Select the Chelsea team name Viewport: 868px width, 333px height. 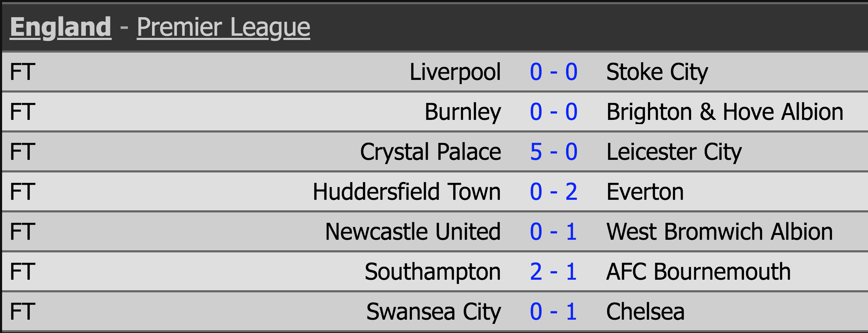645,312
